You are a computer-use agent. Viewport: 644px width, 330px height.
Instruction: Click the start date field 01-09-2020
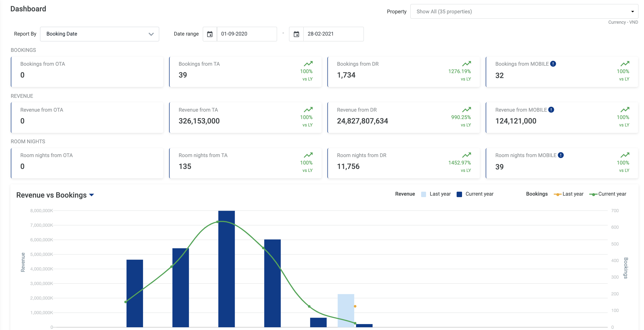247,34
